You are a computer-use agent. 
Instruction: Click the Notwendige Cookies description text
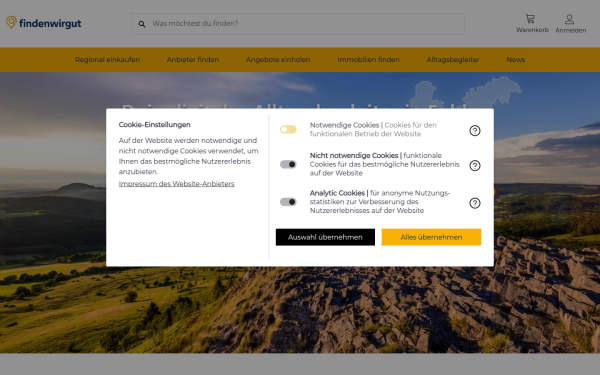[373, 129]
